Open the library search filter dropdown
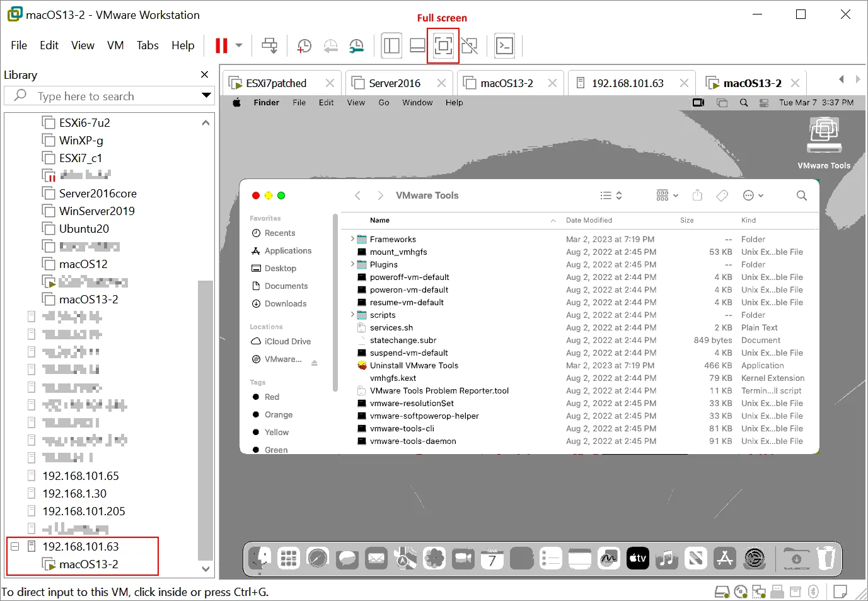This screenshot has width=868, height=601. (x=205, y=96)
